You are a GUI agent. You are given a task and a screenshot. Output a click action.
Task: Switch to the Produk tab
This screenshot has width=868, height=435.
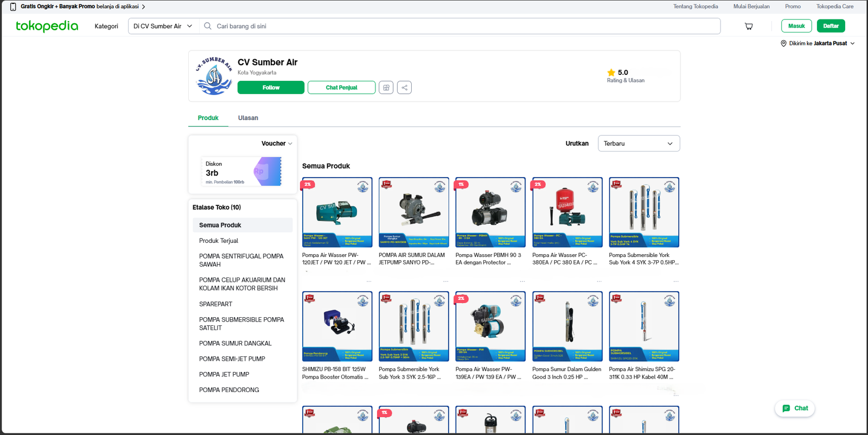(208, 118)
